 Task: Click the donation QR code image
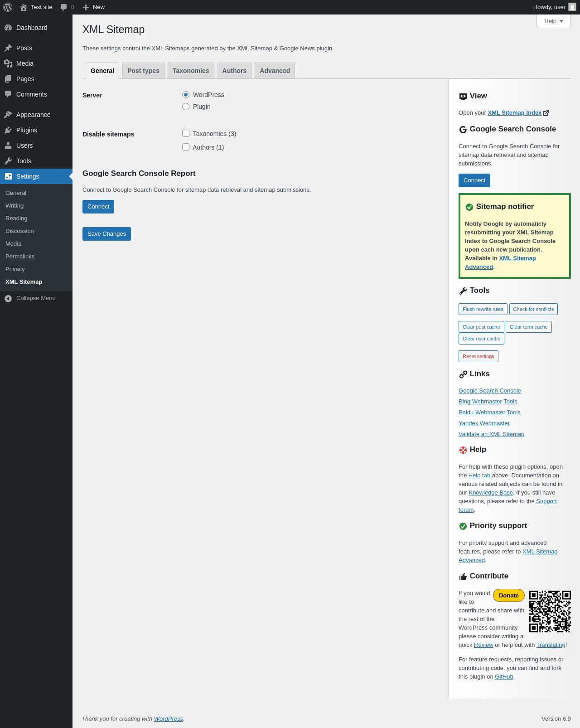click(x=550, y=612)
